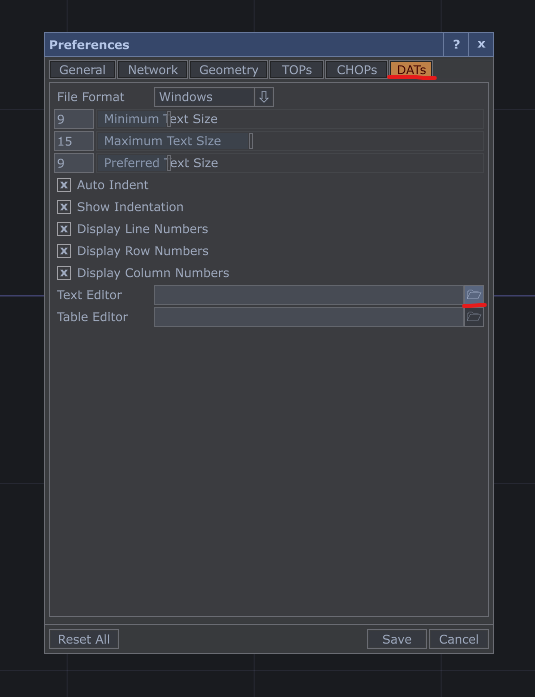535x697 pixels.
Task: Click the File Format dropdown arrow icon
Action: [264, 97]
